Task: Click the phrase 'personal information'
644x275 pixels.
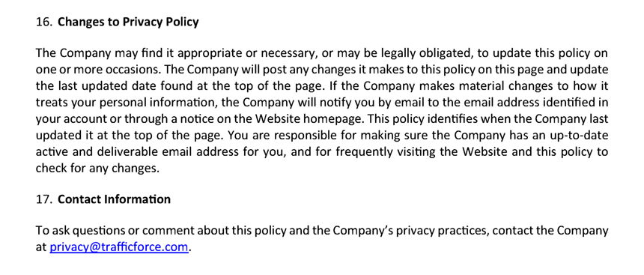Action: tap(147, 103)
